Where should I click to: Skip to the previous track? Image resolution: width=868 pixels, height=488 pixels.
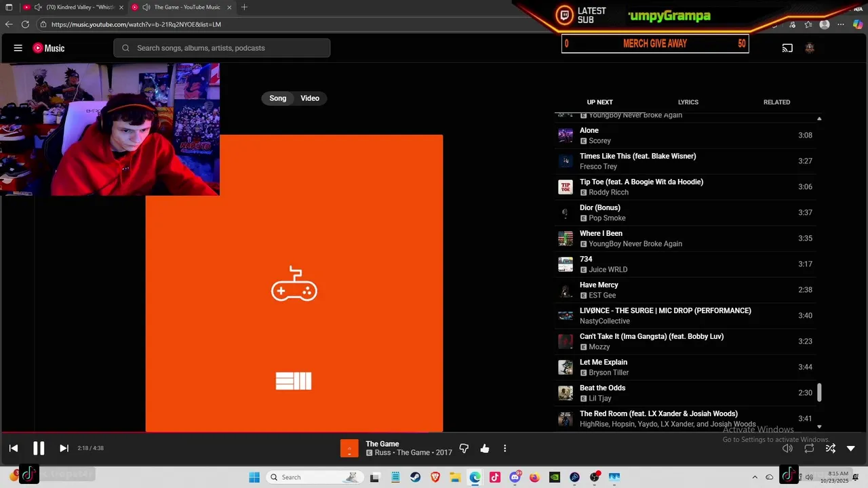(x=14, y=448)
